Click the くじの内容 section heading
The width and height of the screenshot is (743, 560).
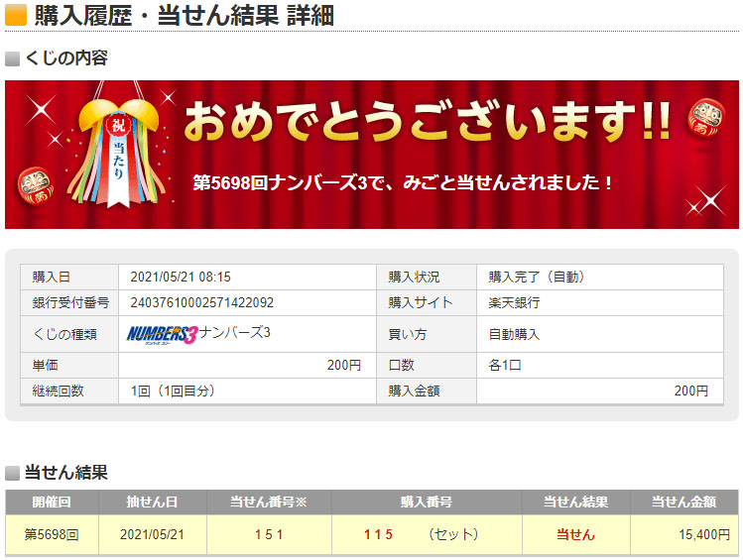click(66, 58)
